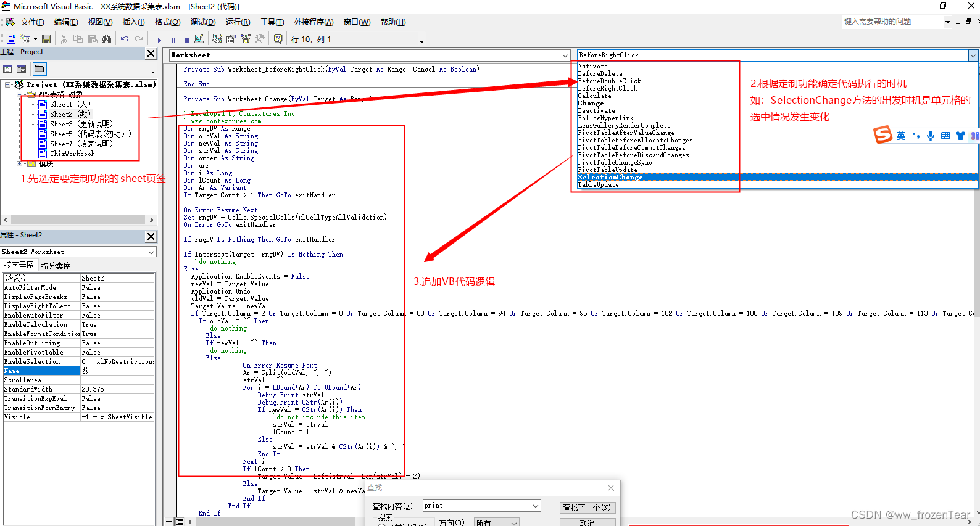
Task: Click View Code icon in Project panel
Action: [x=7, y=69]
